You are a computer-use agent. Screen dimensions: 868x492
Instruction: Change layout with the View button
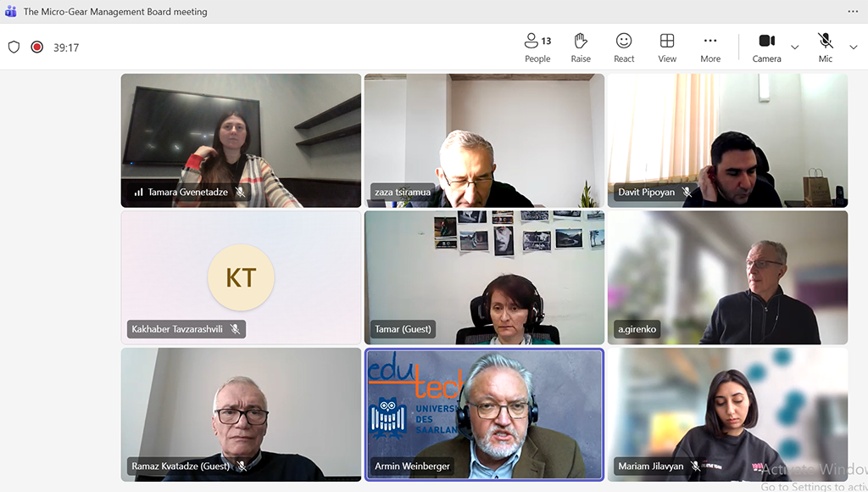pyautogui.click(x=667, y=48)
